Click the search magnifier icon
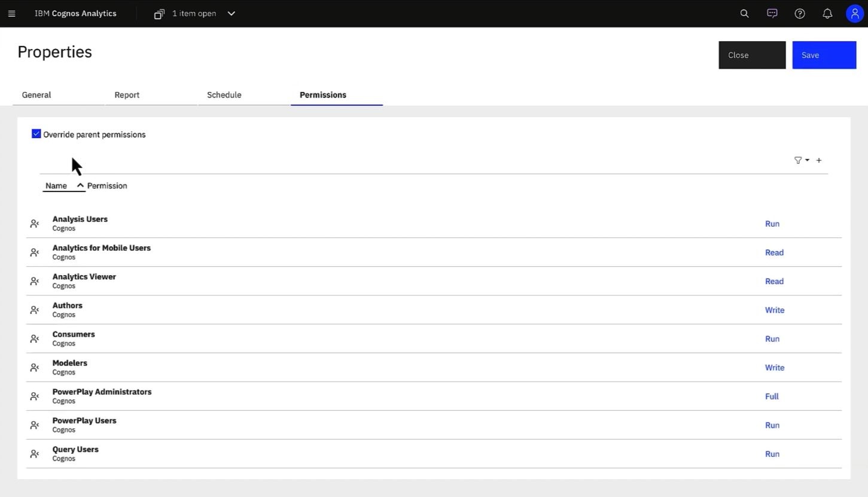 pyautogui.click(x=744, y=13)
